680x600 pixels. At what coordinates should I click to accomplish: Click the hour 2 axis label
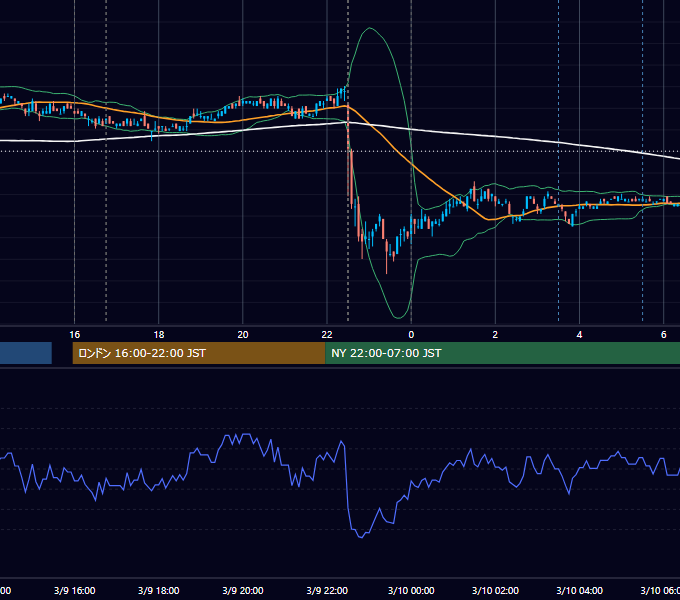pos(495,334)
